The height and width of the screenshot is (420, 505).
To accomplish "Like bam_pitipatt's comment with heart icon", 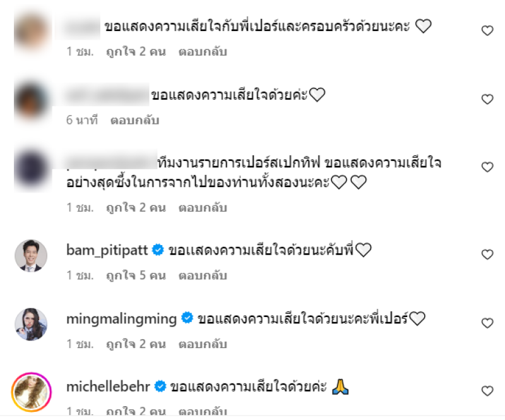I will click(487, 255).
